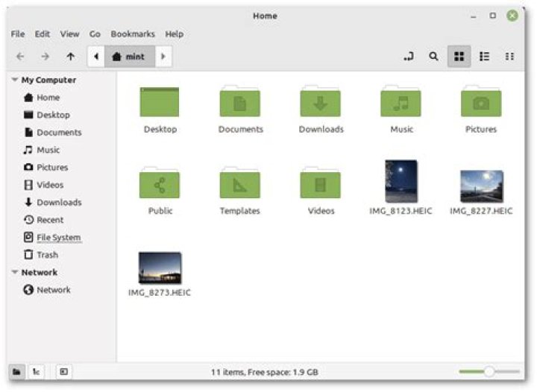537x392 pixels.
Task: Go up to the parent folder
Action: point(71,57)
